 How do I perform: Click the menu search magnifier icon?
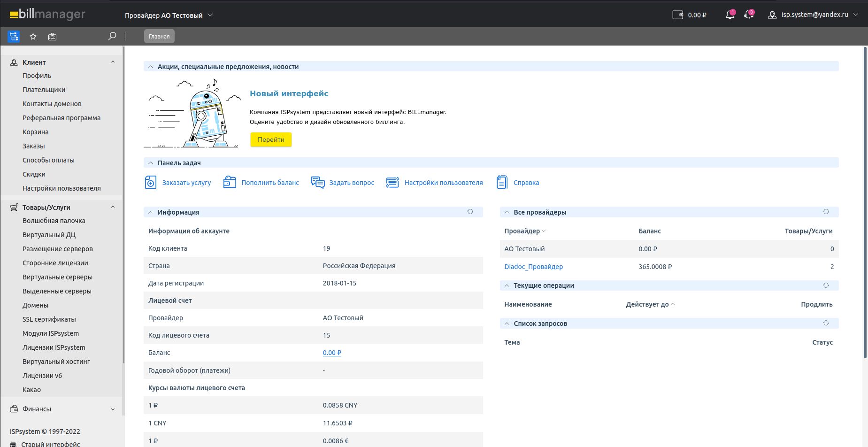(112, 36)
